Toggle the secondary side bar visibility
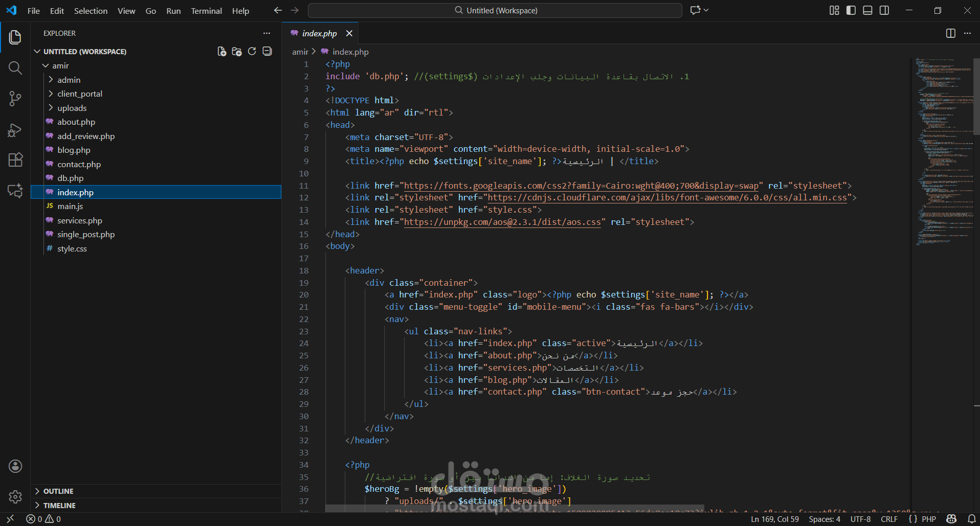 [x=884, y=11]
